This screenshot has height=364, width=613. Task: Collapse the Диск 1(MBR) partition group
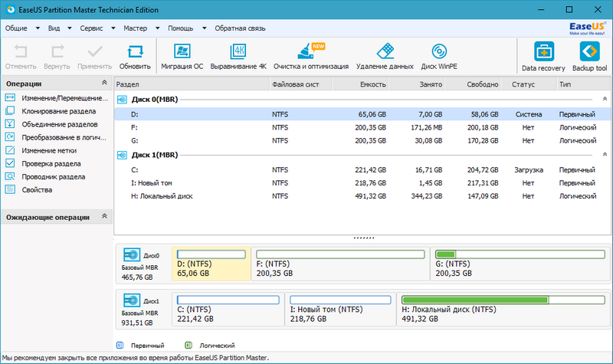(x=605, y=155)
